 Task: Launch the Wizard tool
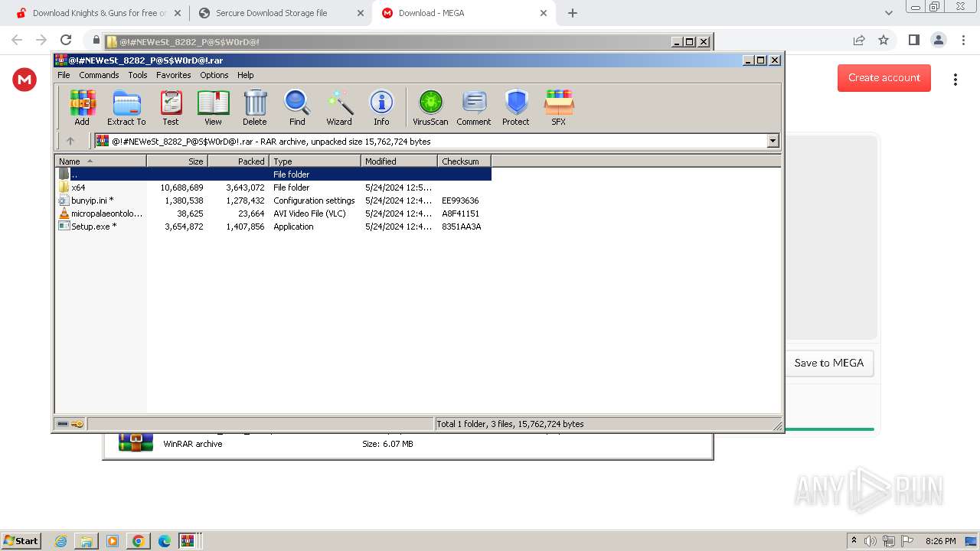339,107
